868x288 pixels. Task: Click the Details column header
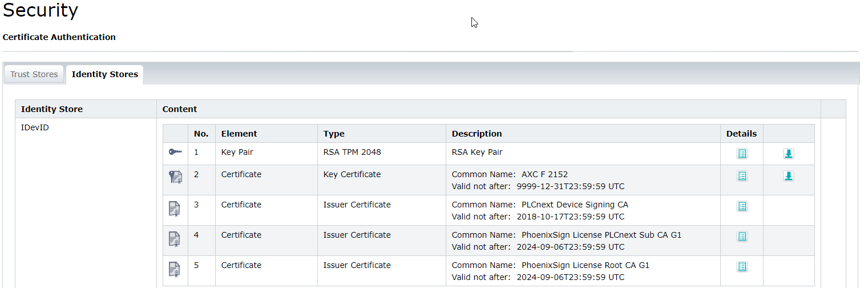coord(741,134)
